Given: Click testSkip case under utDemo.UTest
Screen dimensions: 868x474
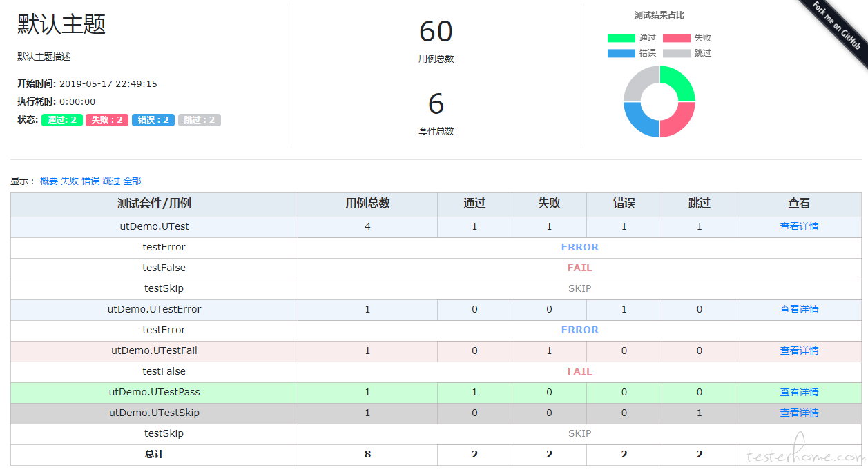Looking at the screenshot, I should point(164,288).
